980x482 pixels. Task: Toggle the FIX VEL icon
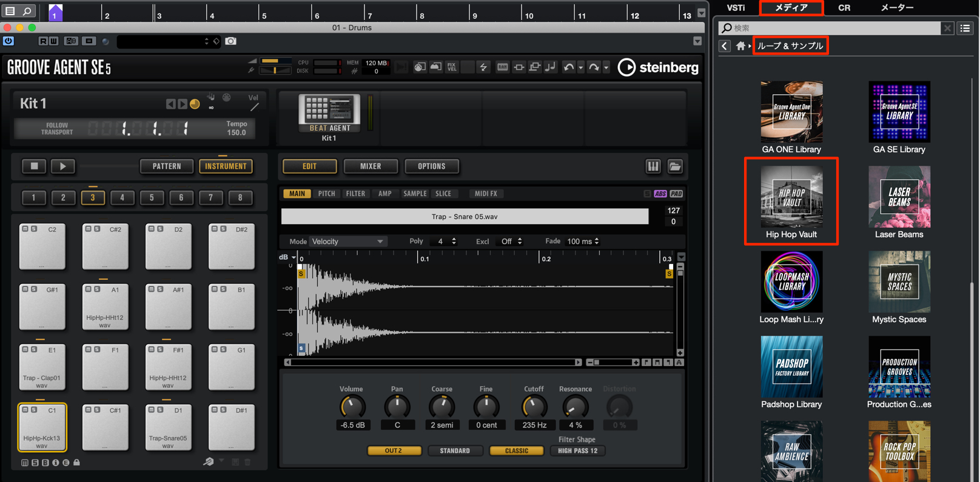pos(452,67)
